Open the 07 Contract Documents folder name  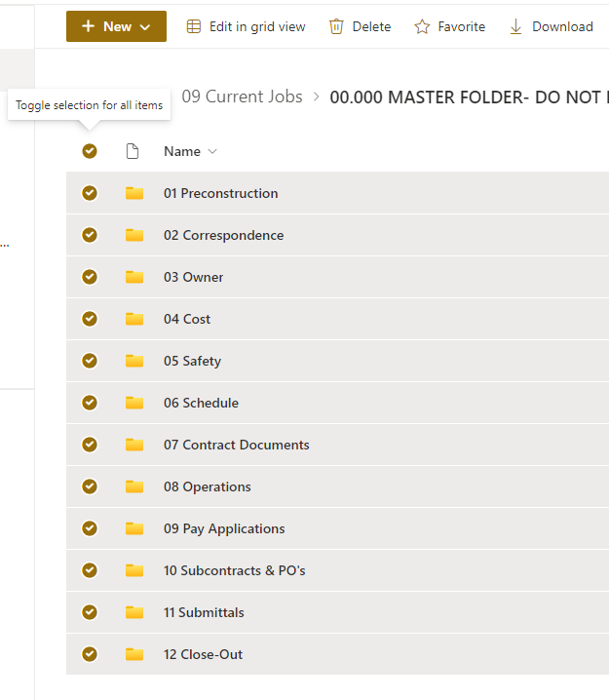tap(237, 446)
